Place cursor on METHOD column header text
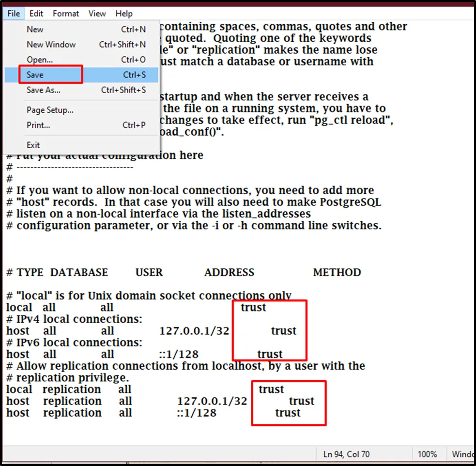Screen dimensions: 476x466 337,273
